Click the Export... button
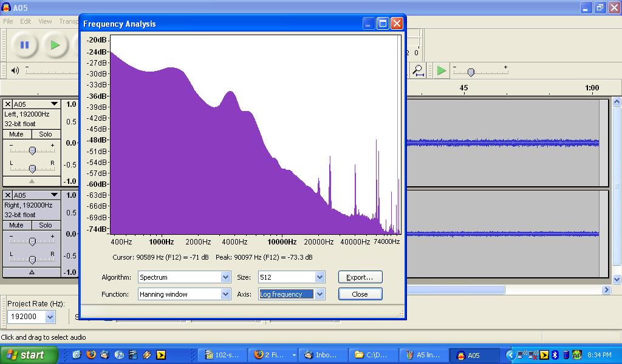 click(x=360, y=277)
